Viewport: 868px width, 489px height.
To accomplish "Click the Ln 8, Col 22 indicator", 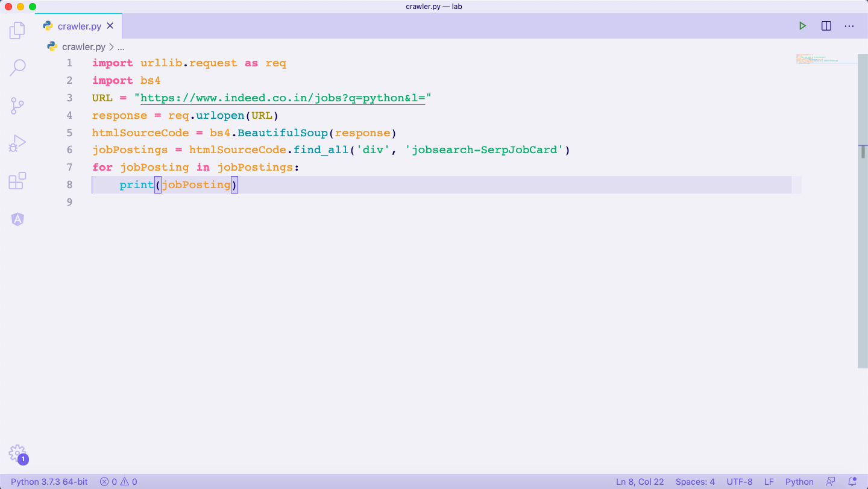I will (x=640, y=482).
